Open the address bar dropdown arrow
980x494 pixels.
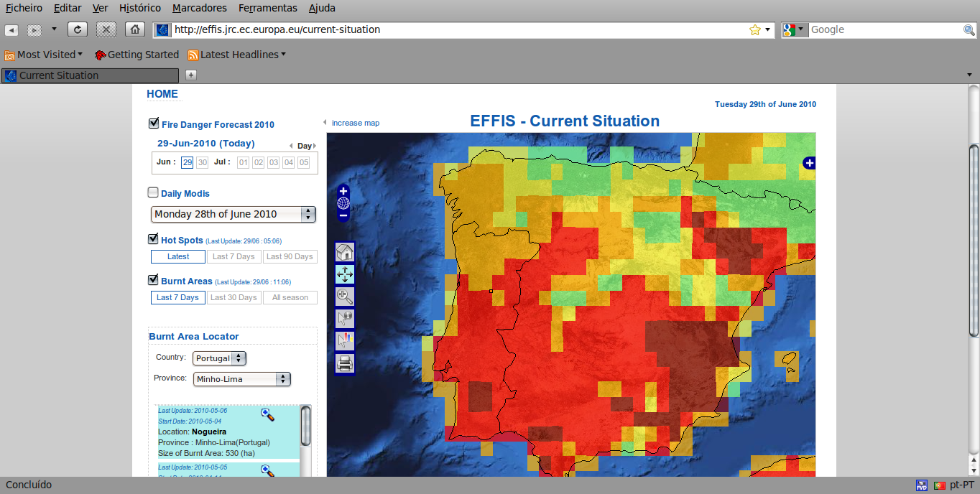click(x=767, y=30)
